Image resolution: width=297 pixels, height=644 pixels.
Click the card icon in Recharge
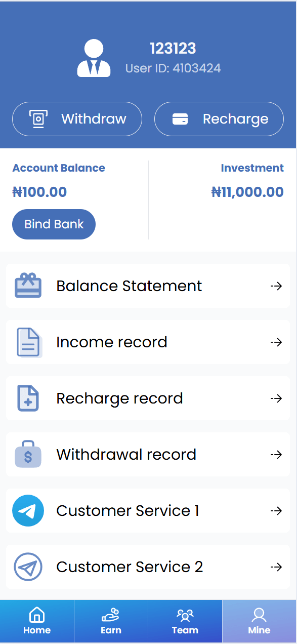click(x=180, y=119)
